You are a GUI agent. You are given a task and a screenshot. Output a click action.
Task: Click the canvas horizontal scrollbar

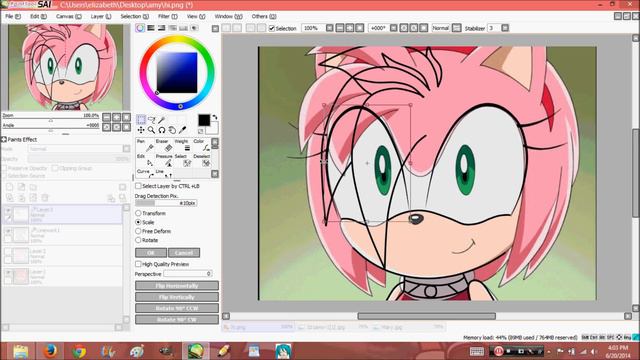(427, 316)
